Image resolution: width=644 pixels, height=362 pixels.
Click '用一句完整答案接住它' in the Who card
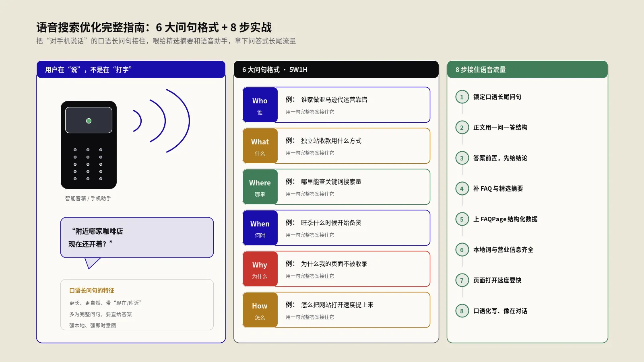pyautogui.click(x=310, y=112)
